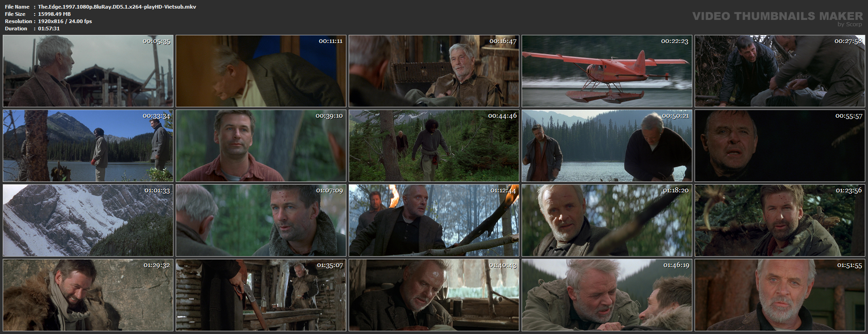
Task: Select the thumbnail at 00:16:47
Action: [434, 71]
